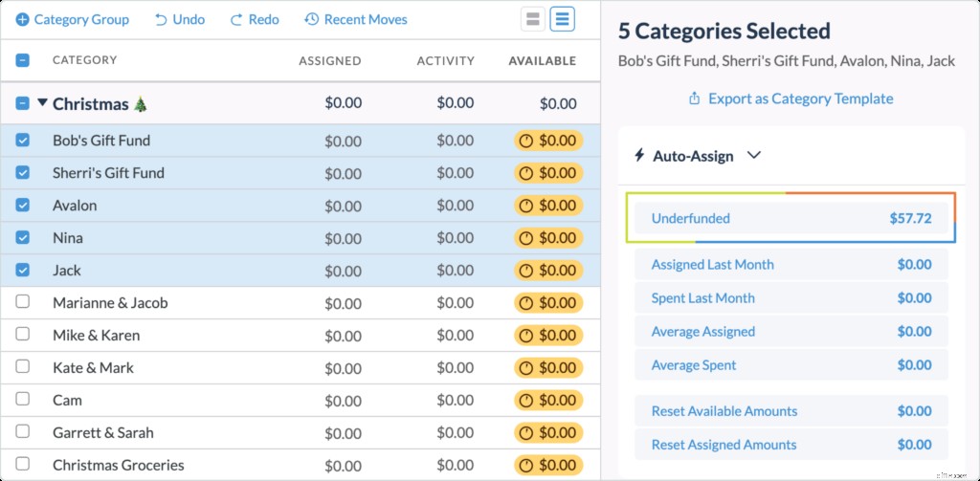Click the Redo arrow icon
The height and width of the screenshot is (481, 980).
pyautogui.click(x=236, y=19)
